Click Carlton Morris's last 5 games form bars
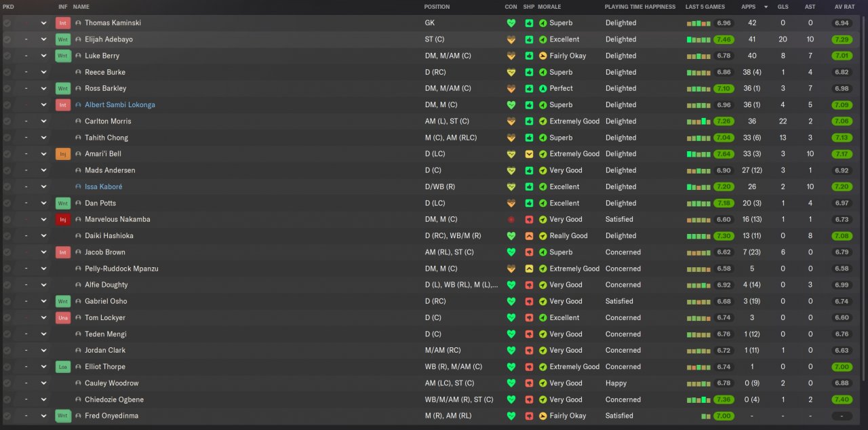The image size is (868, 430). tap(698, 121)
